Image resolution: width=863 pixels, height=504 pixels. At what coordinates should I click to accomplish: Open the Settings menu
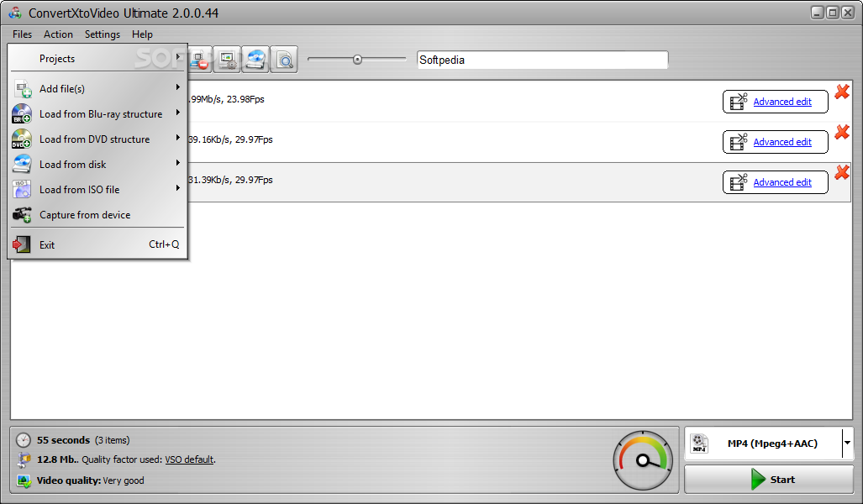103,34
